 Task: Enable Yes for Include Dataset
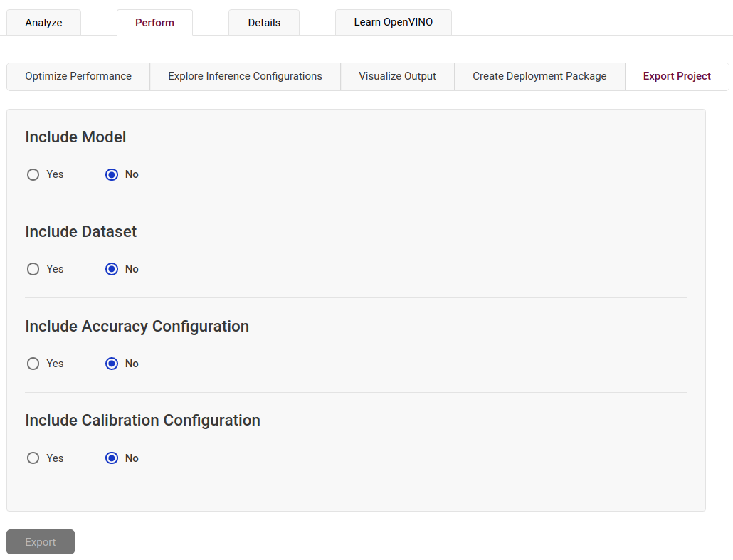(33, 269)
